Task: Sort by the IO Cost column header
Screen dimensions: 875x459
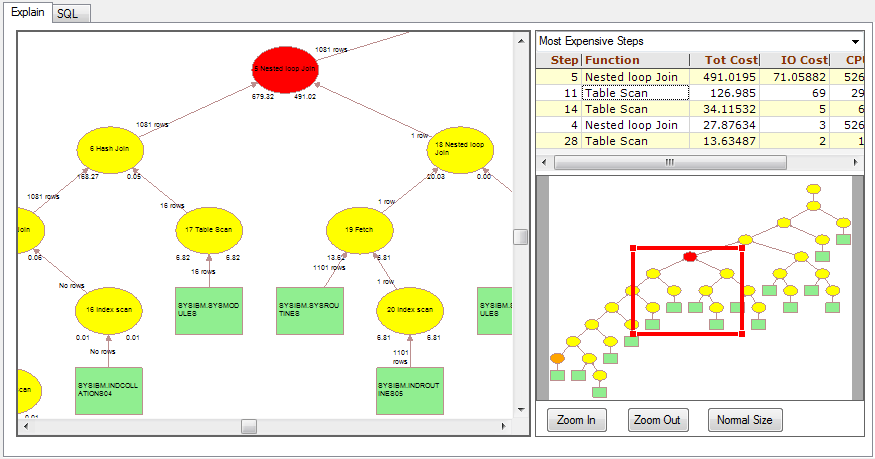Action: pos(795,60)
